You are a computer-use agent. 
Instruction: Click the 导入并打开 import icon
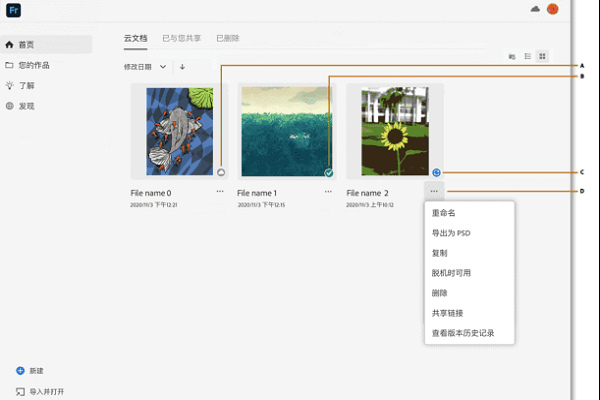point(20,391)
